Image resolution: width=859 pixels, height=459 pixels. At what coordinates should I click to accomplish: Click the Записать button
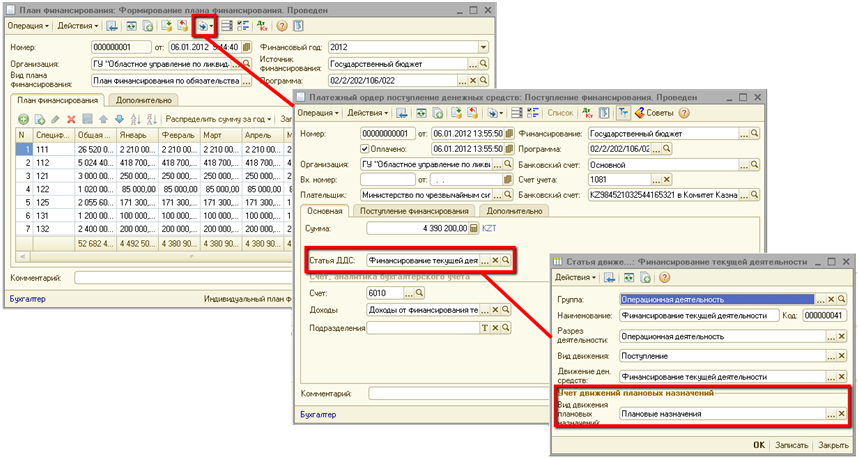[789, 444]
